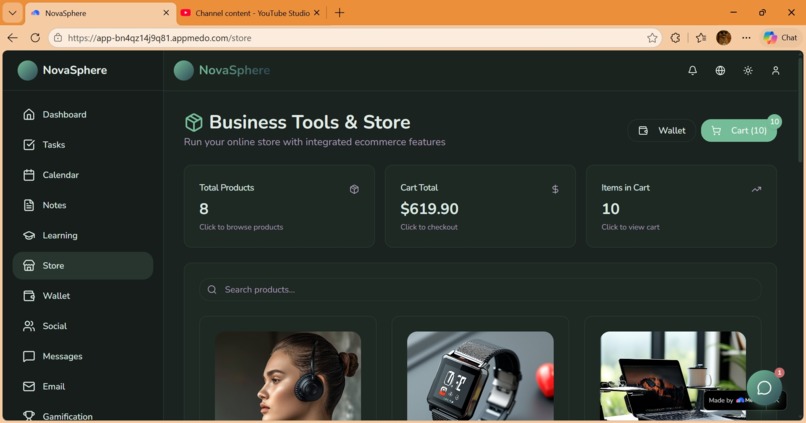Open the chat bubble widget

tap(764, 388)
